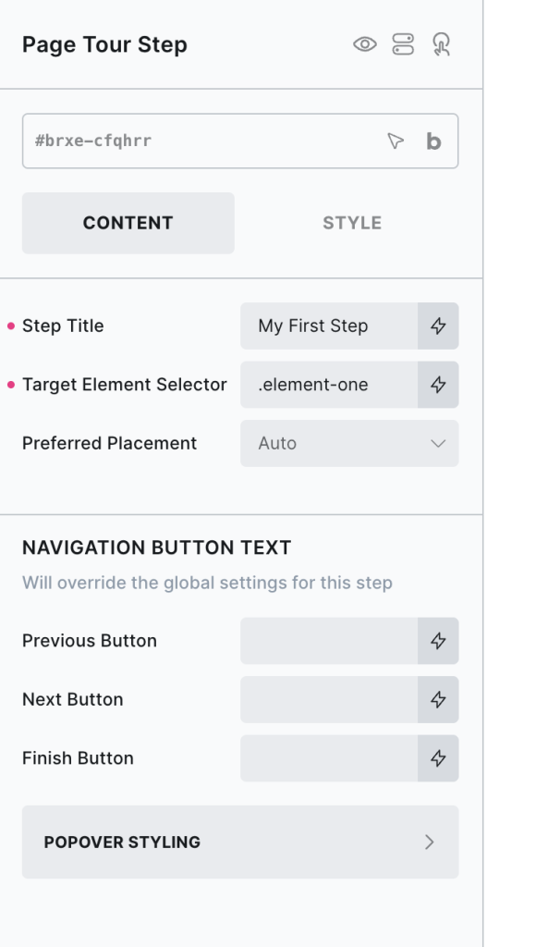Click the bold 'b' icon in ID field
The height and width of the screenshot is (947, 560).
coord(433,141)
